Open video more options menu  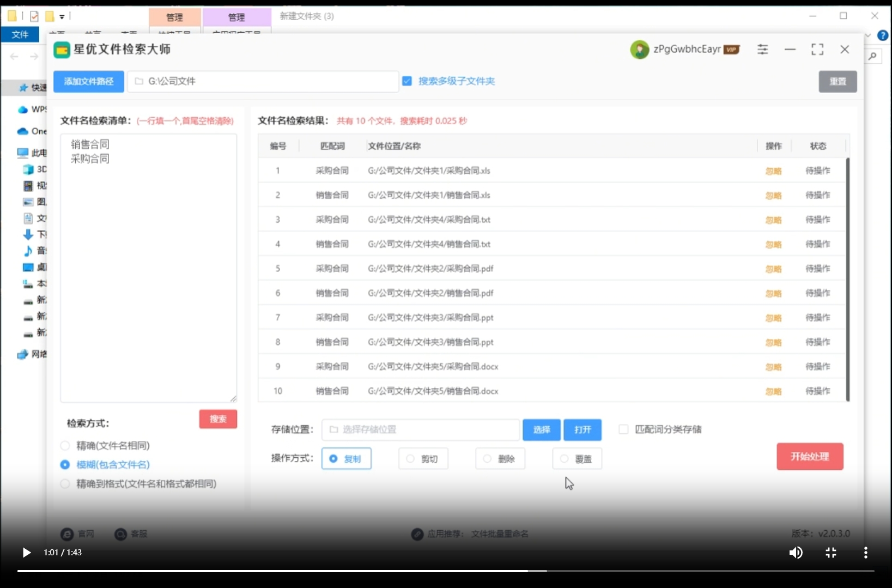pyautogui.click(x=865, y=553)
